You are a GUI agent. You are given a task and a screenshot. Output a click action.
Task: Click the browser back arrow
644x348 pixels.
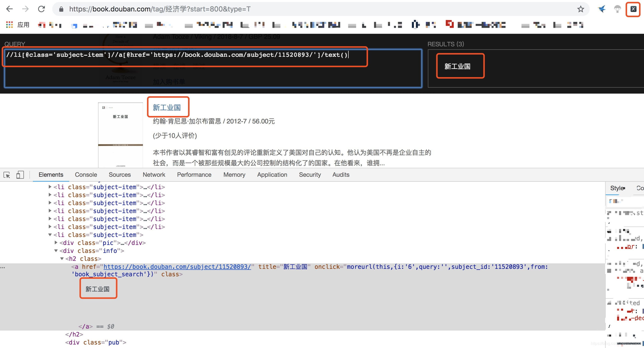click(9, 9)
